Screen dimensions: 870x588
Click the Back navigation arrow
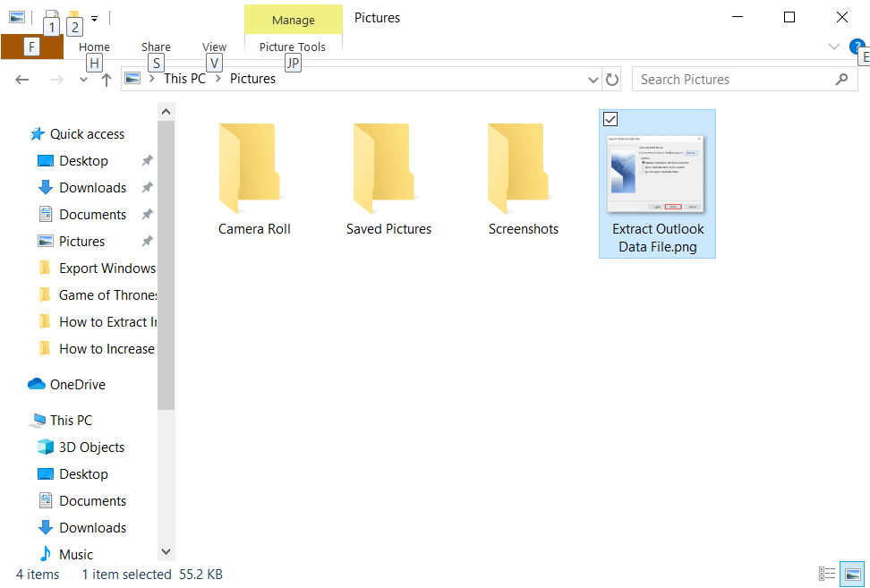[x=21, y=80]
